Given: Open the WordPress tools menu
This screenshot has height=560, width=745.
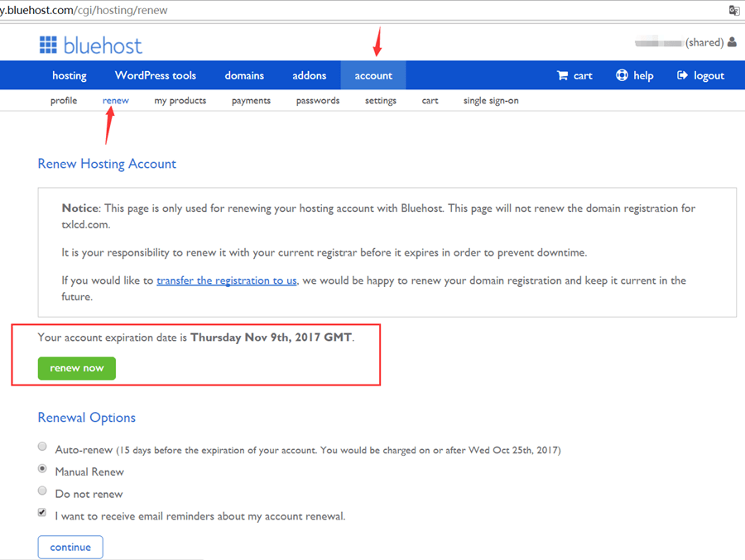Looking at the screenshot, I should [x=156, y=75].
